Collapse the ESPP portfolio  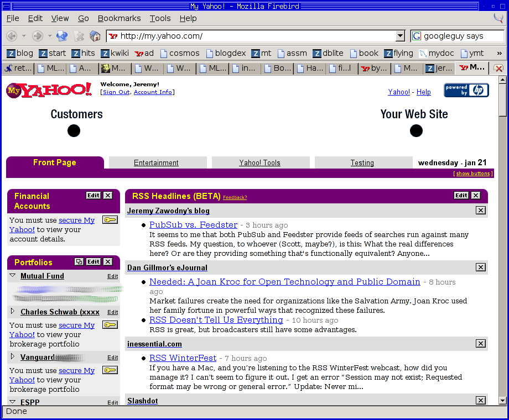click(13, 402)
